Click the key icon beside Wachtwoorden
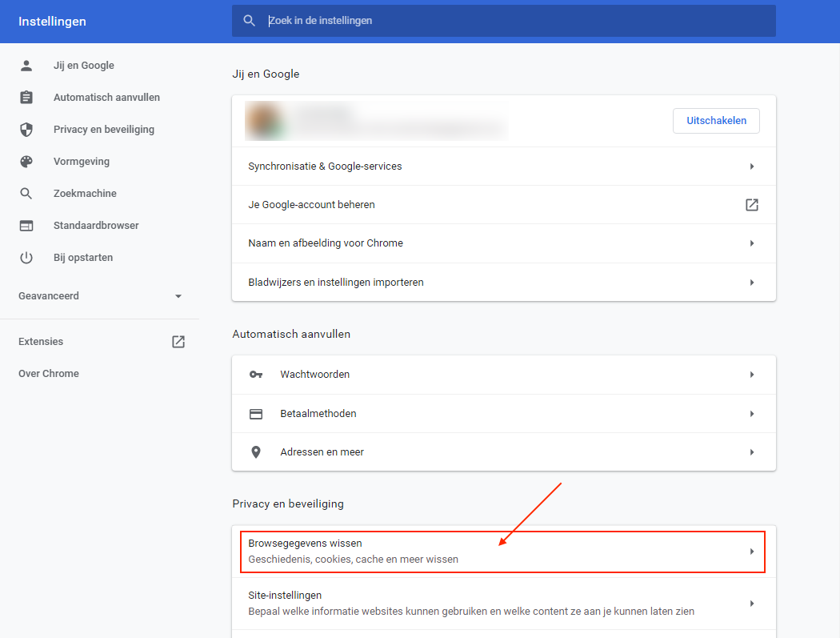The height and width of the screenshot is (638, 840). (x=256, y=375)
